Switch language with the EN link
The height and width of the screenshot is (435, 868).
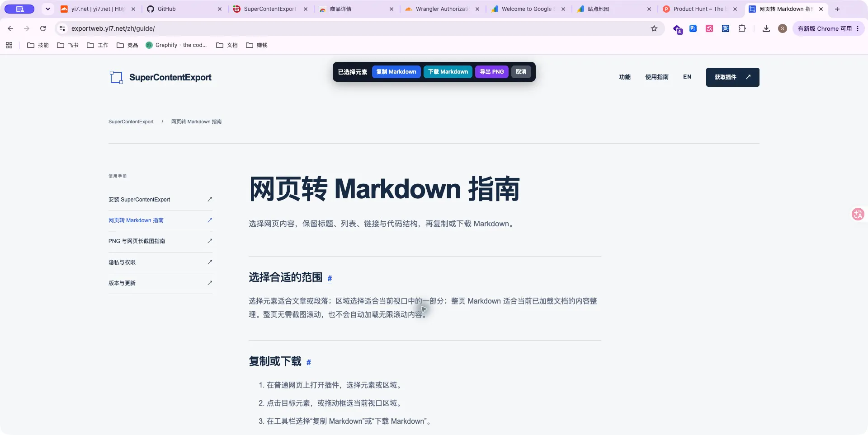tap(687, 77)
